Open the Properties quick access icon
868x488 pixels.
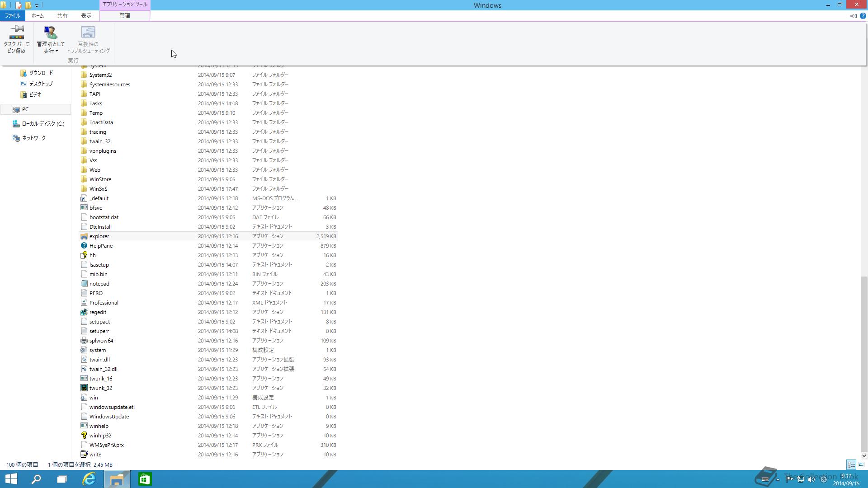pyautogui.click(x=19, y=5)
